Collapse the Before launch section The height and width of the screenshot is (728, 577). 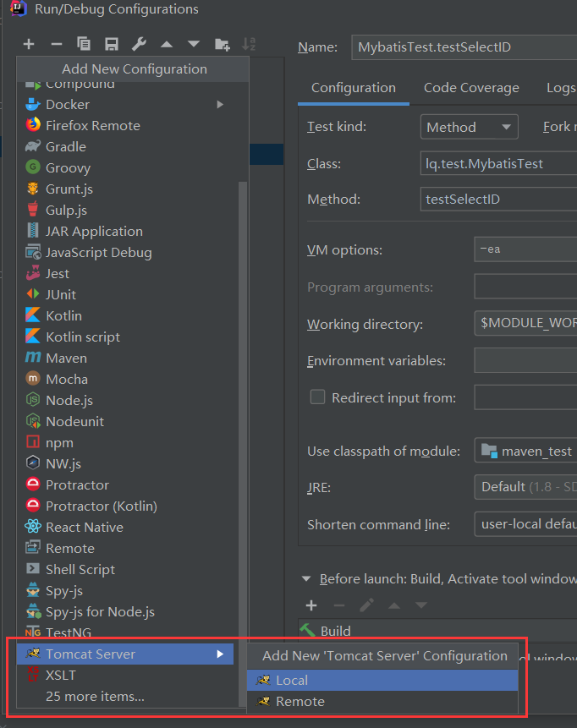point(306,579)
